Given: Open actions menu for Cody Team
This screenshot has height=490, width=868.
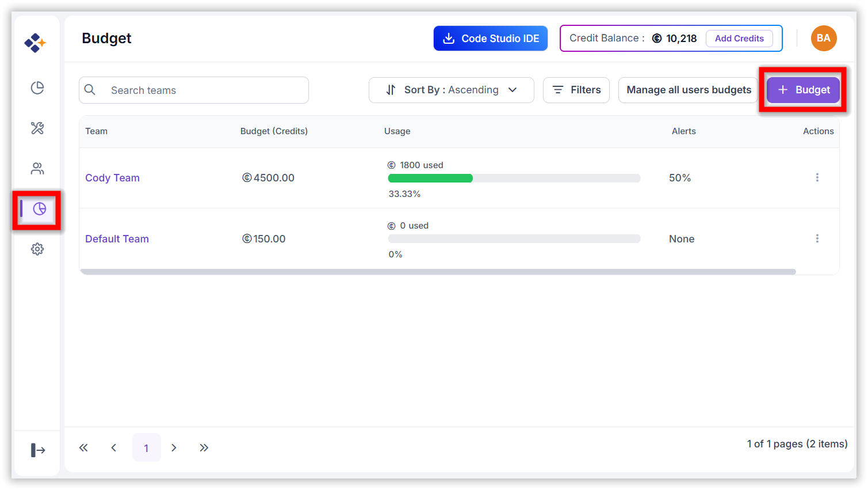Looking at the screenshot, I should tap(817, 177).
